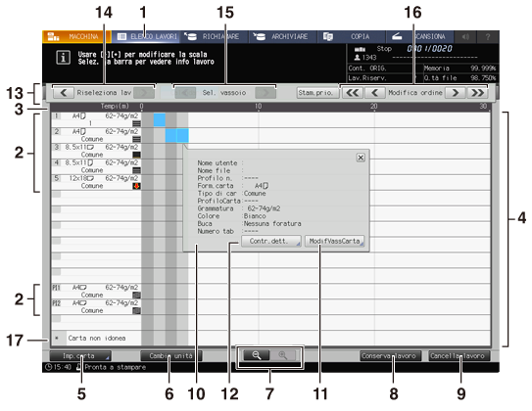Viewport: 532px width, 411px height.
Task: Click Cancella lavoro button
Action: [459, 356]
